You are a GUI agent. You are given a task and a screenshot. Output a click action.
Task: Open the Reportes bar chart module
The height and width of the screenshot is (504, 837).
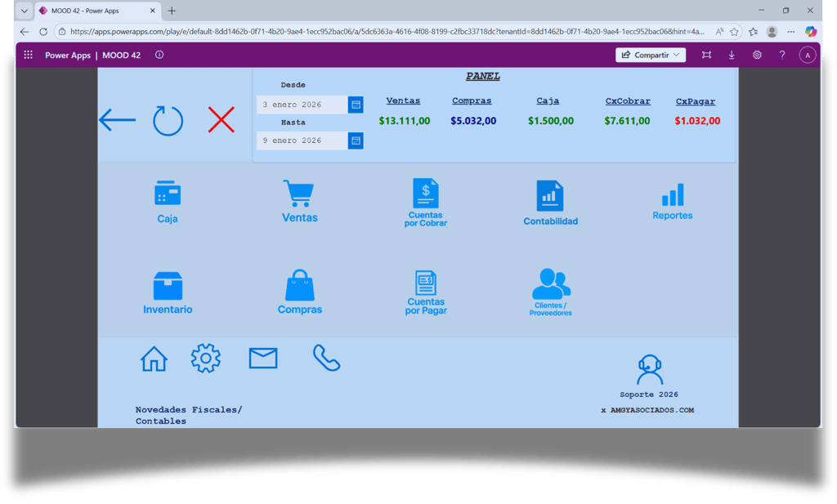point(672,202)
